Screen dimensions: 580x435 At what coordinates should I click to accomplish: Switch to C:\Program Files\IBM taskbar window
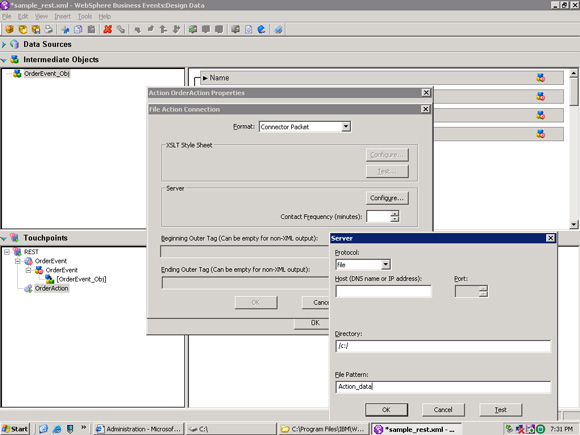click(x=324, y=429)
